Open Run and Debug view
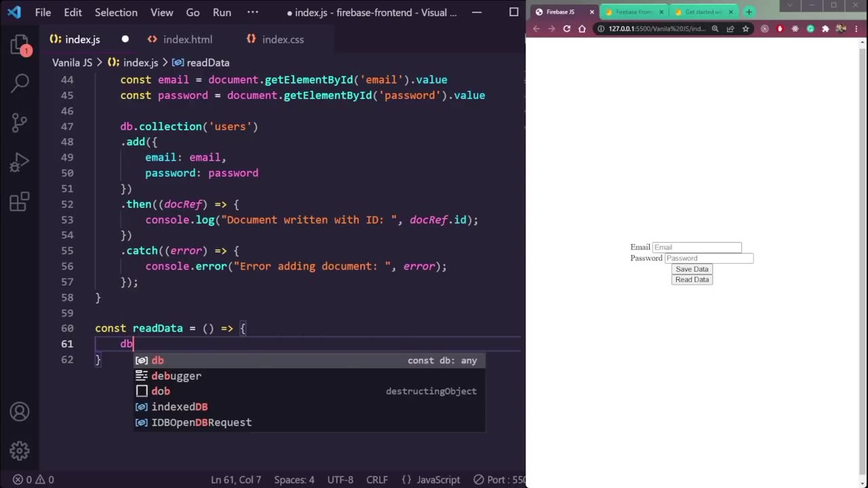The width and height of the screenshot is (868, 488). [20, 162]
